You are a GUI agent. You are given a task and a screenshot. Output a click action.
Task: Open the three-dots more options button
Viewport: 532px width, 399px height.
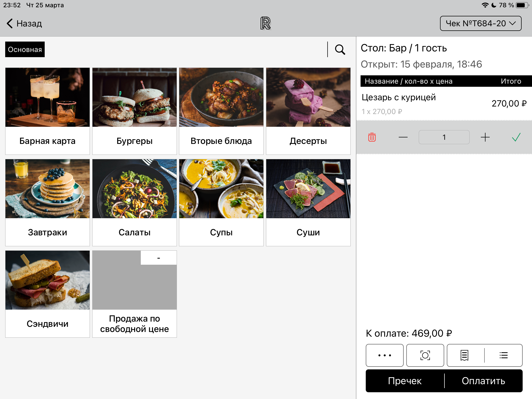(x=384, y=355)
